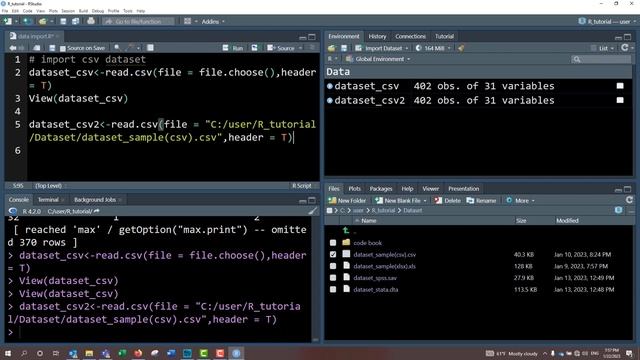Open the Source button dropdown arrow

[x=300, y=48]
